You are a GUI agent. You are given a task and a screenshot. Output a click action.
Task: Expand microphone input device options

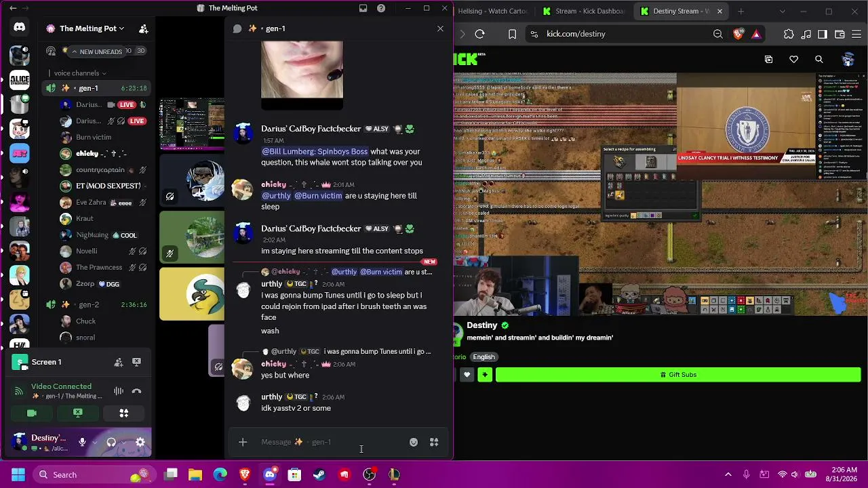[94, 443]
